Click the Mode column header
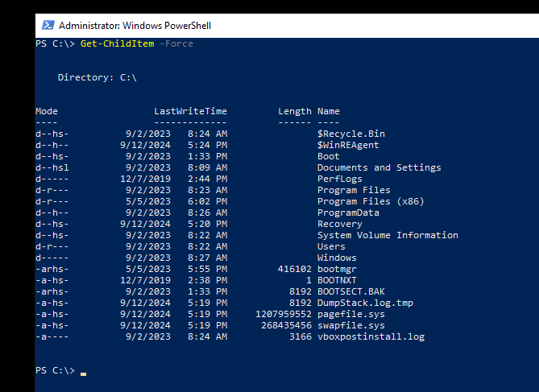 coord(47,111)
